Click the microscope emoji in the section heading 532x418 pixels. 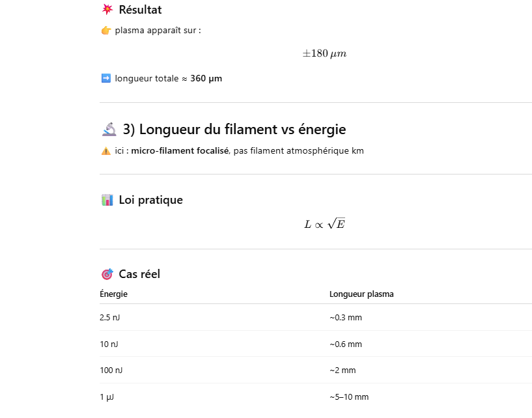(109, 130)
